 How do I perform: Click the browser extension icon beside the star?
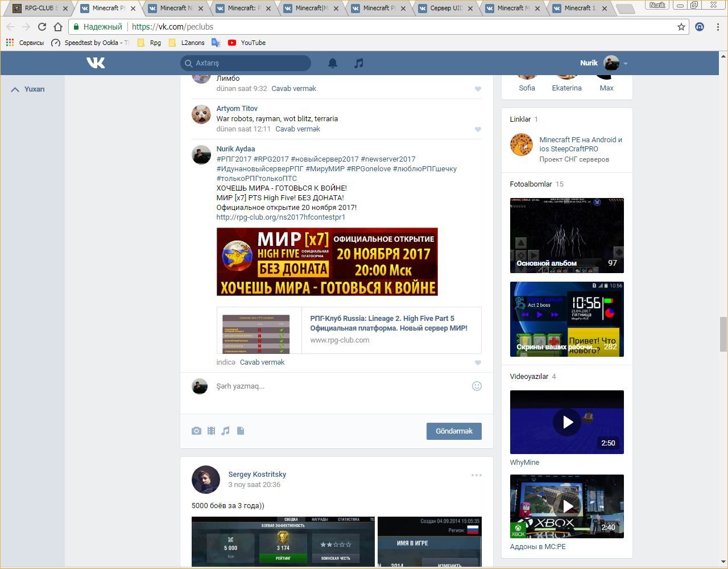pyautogui.click(x=700, y=27)
